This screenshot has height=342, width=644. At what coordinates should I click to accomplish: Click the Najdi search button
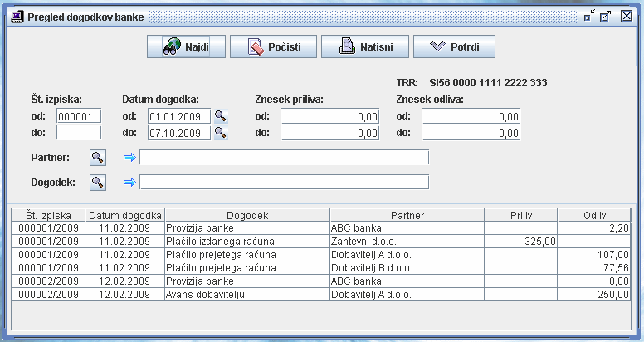(x=186, y=46)
